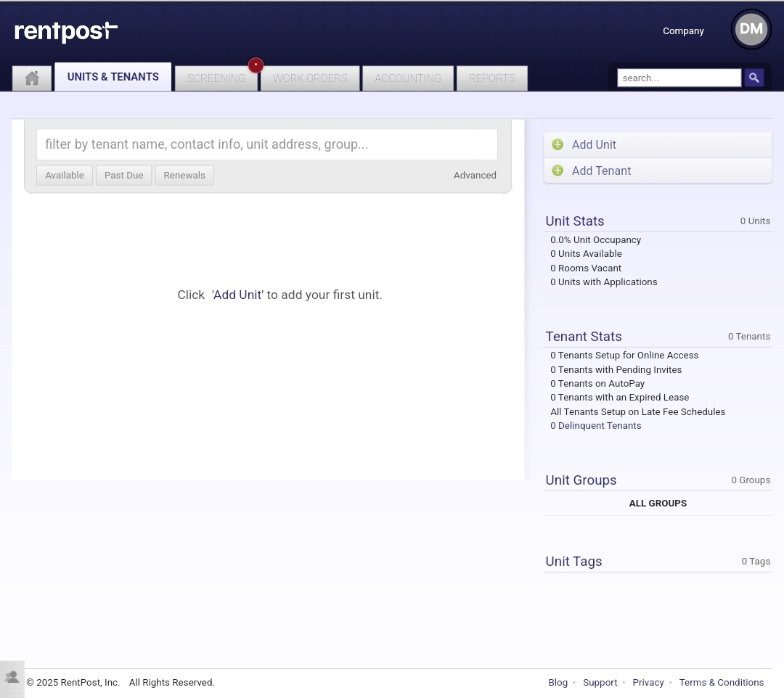Click the '0 Units' count label
This screenshot has width=784, height=698.
(755, 221)
